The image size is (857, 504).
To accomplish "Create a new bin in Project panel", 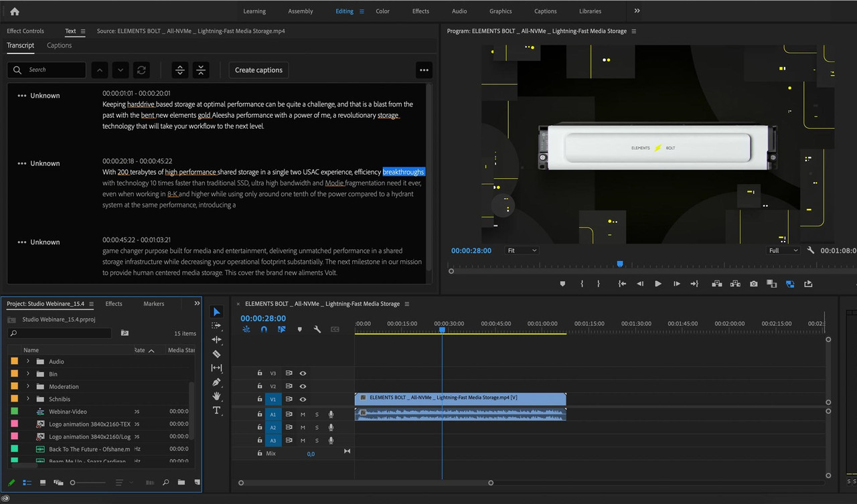I will click(x=181, y=483).
